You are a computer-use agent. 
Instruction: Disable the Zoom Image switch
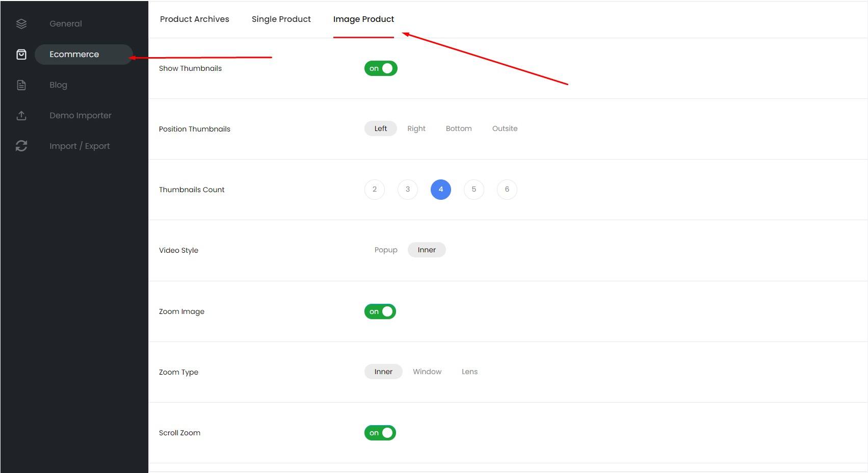point(380,311)
